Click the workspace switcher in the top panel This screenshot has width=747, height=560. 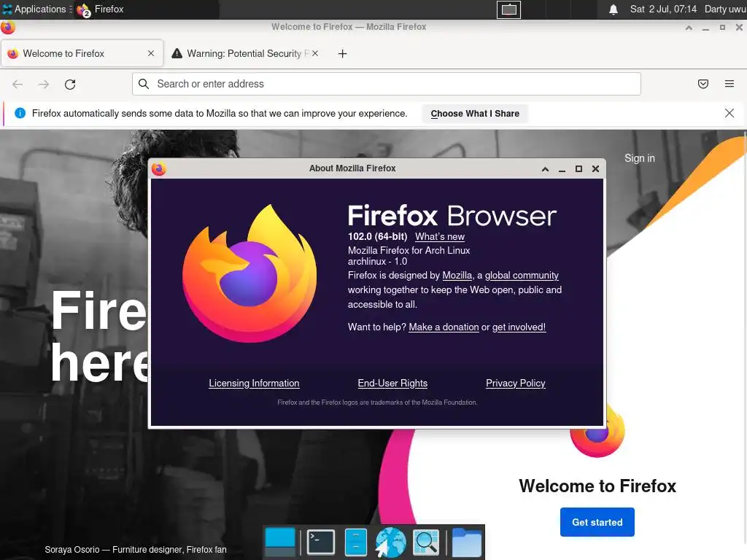[x=508, y=9]
